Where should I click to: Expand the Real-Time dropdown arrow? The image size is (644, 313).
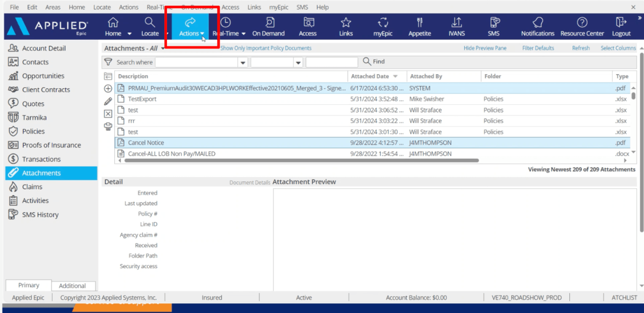243,34
